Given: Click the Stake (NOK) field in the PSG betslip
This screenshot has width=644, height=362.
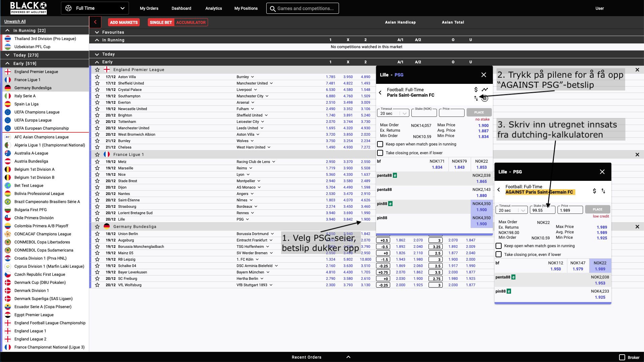Looking at the screenshot, I should (424, 113).
